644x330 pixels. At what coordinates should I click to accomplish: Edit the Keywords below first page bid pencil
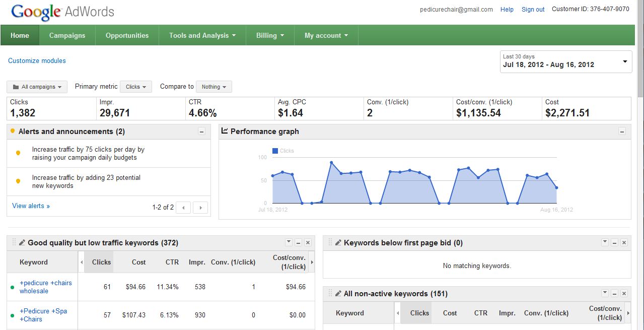coord(338,242)
